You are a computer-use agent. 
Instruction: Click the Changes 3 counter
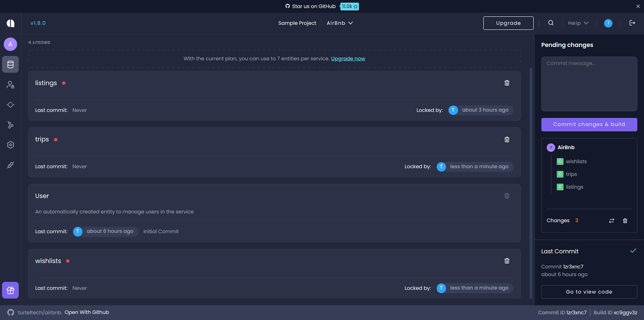point(562,221)
